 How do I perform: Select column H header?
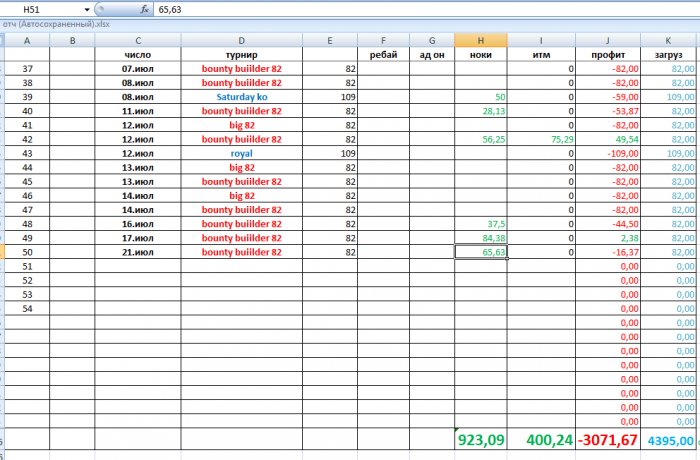[481, 41]
